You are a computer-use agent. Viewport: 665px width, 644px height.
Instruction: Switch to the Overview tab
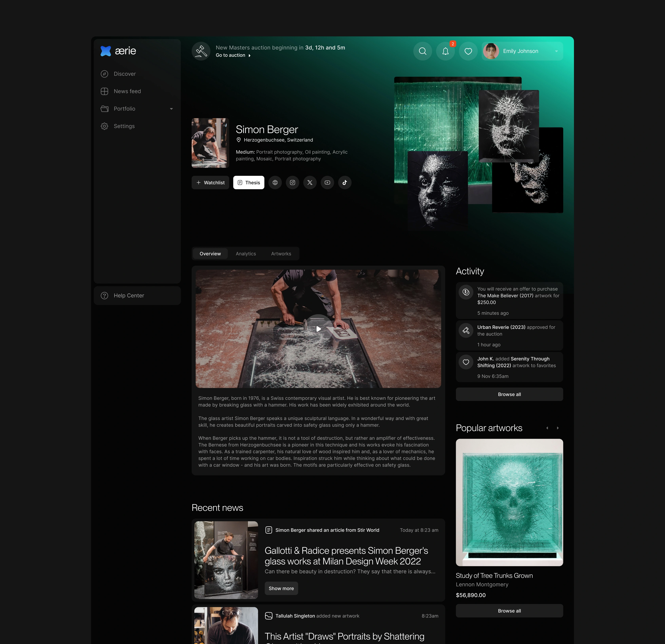tap(210, 254)
